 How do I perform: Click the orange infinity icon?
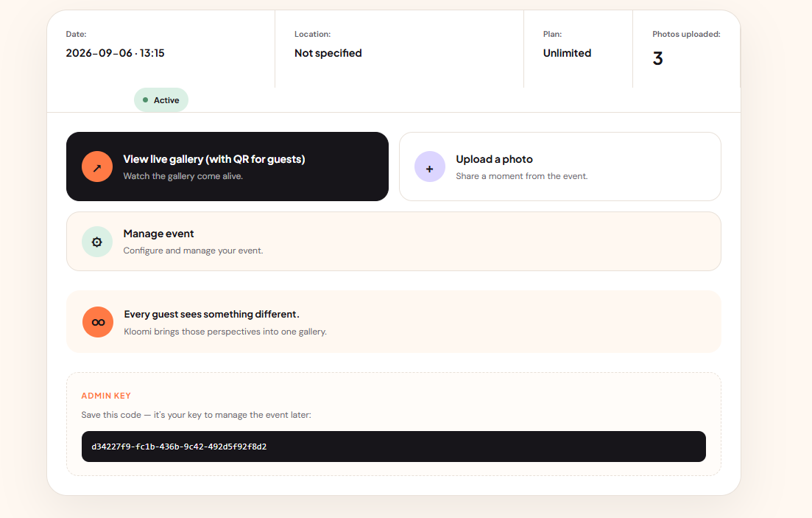[98, 322]
